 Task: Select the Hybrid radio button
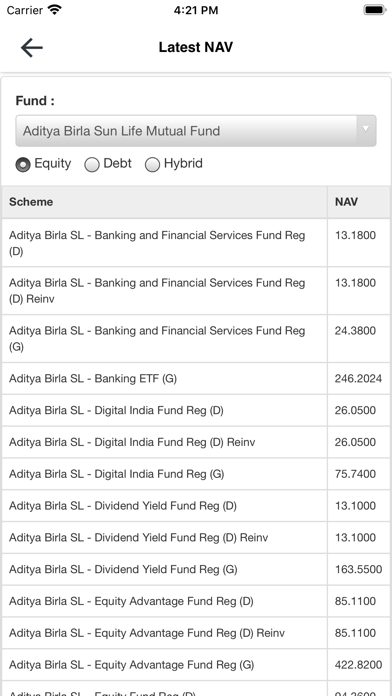[x=152, y=165]
